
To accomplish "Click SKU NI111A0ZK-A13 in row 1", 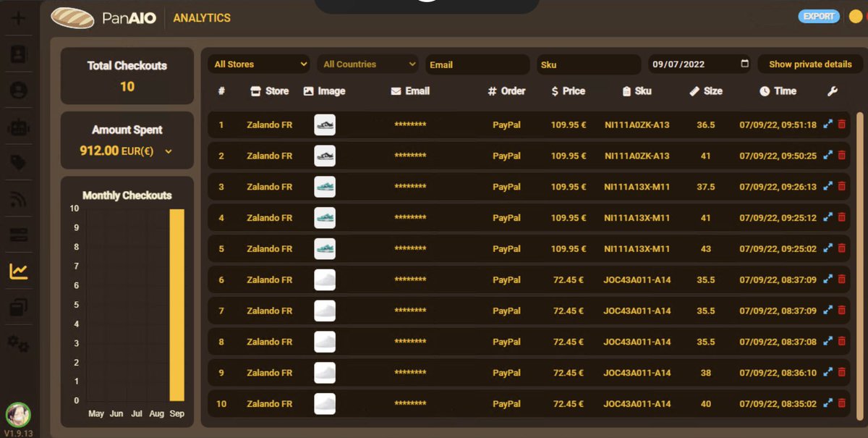I will [x=637, y=125].
